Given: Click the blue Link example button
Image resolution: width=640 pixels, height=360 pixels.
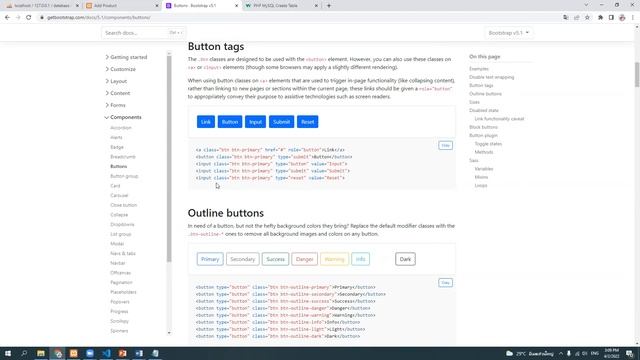Looking at the screenshot, I should point(206,122).
